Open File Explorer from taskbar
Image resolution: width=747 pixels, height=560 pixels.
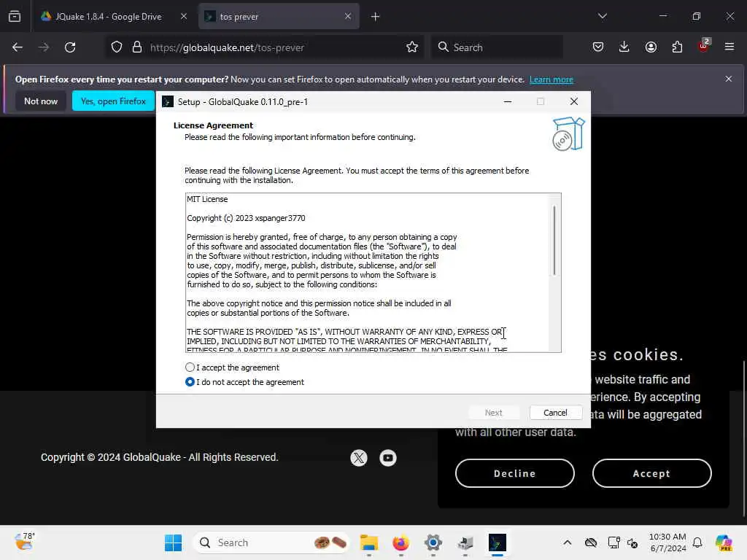tap(368, 542)
